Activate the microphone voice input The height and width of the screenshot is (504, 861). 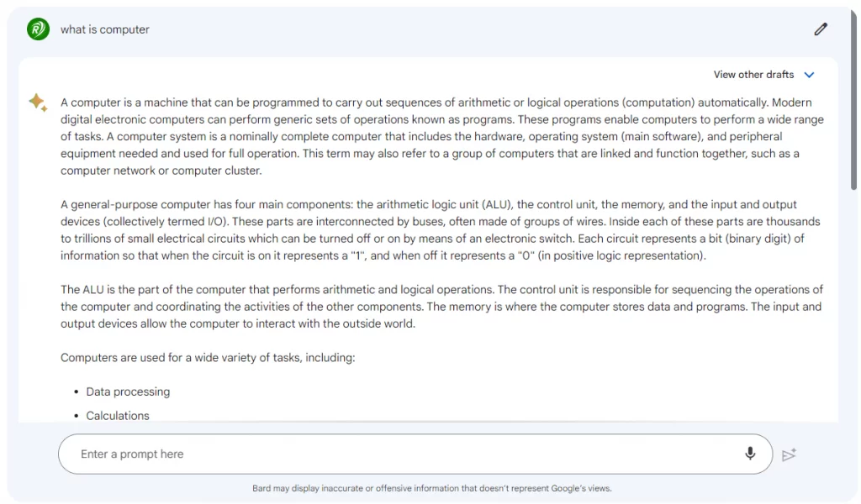(750, 454)
